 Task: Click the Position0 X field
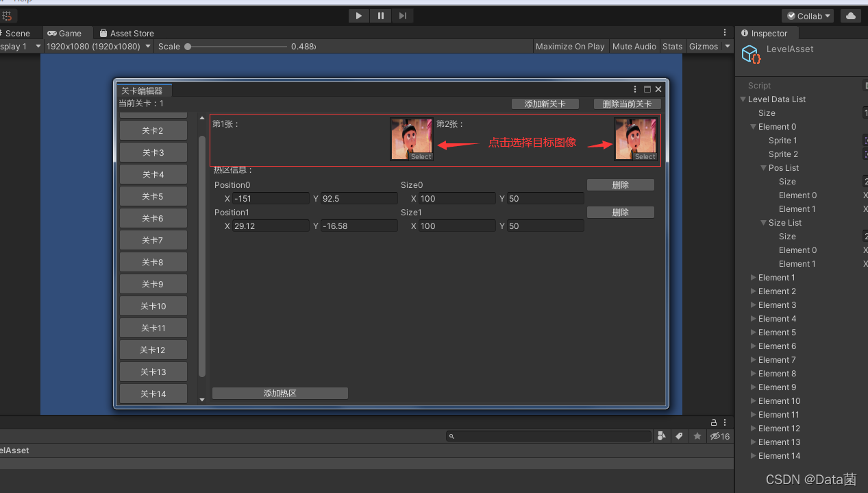click(x=271, y=199)
